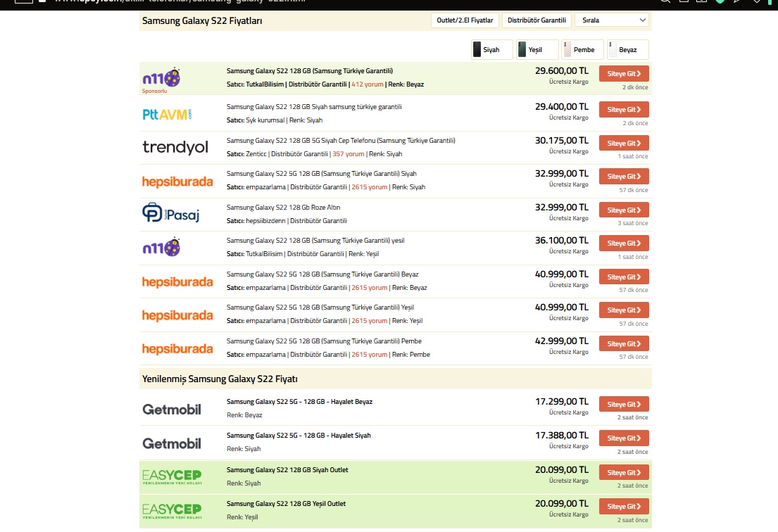This screenshot has height=532, width=778.
Task: Select Outlet/2.El Fiyatlar filter
Action: tap(465, 20)
